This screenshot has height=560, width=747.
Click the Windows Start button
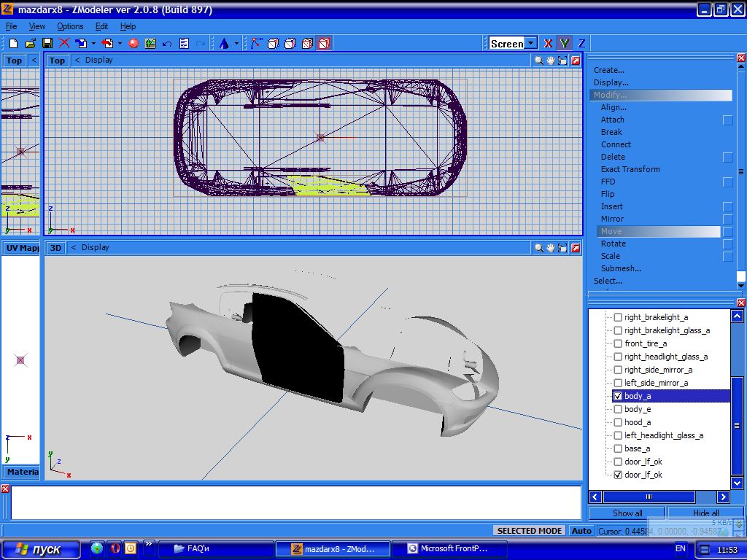pos(41,549)
